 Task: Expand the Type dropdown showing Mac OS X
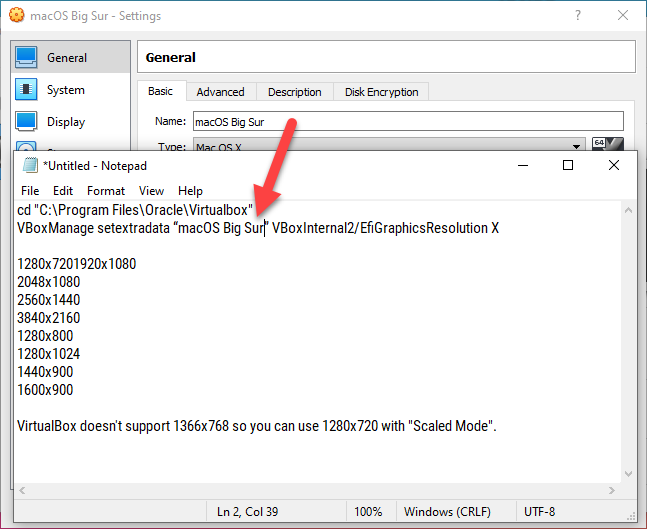578,147
